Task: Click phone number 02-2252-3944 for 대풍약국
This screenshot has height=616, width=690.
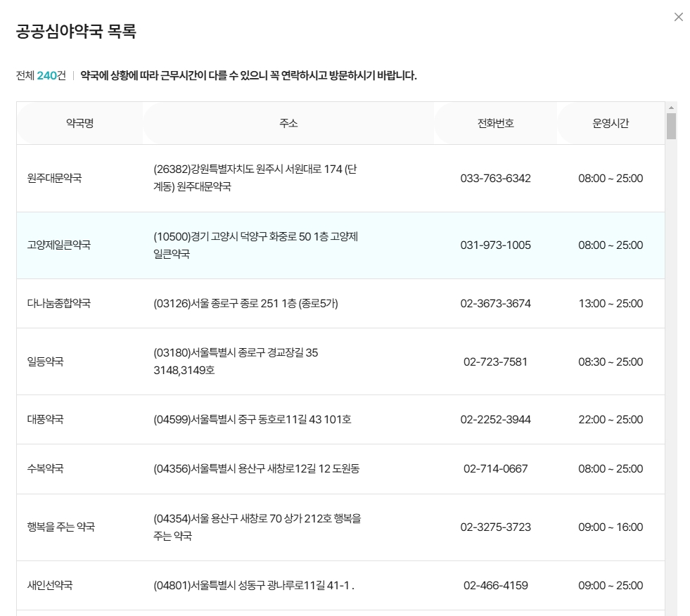Action: [495, 419]
